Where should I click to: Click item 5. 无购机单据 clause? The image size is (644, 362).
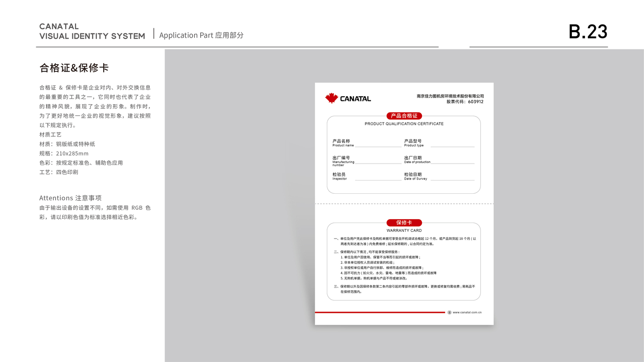click(374, 278)
